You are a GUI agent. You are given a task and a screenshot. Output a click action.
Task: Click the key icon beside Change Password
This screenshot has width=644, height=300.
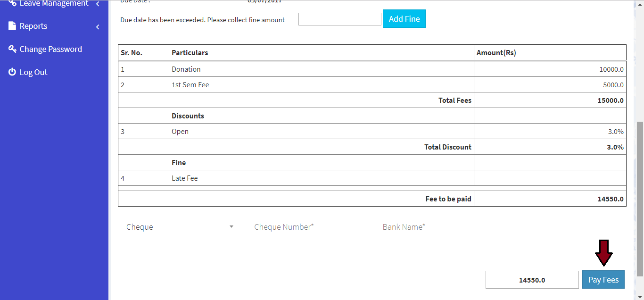12,49
